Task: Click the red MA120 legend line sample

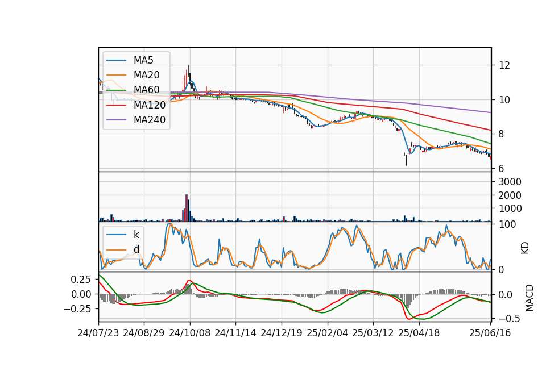Action: 116,105
